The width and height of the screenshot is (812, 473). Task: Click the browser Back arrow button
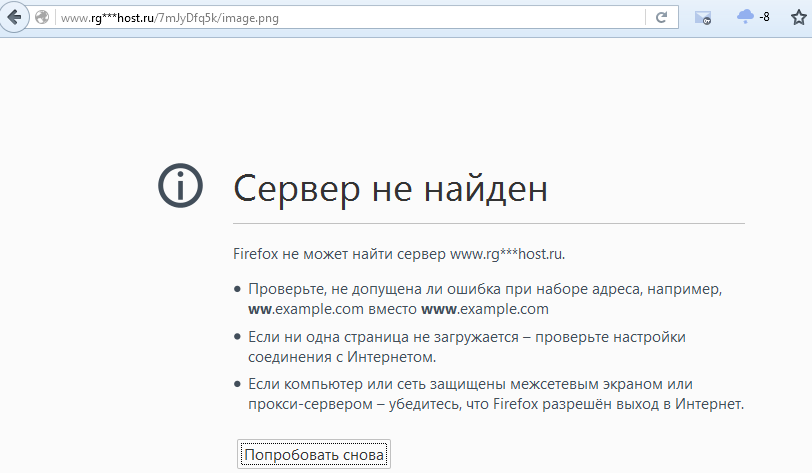15,18
